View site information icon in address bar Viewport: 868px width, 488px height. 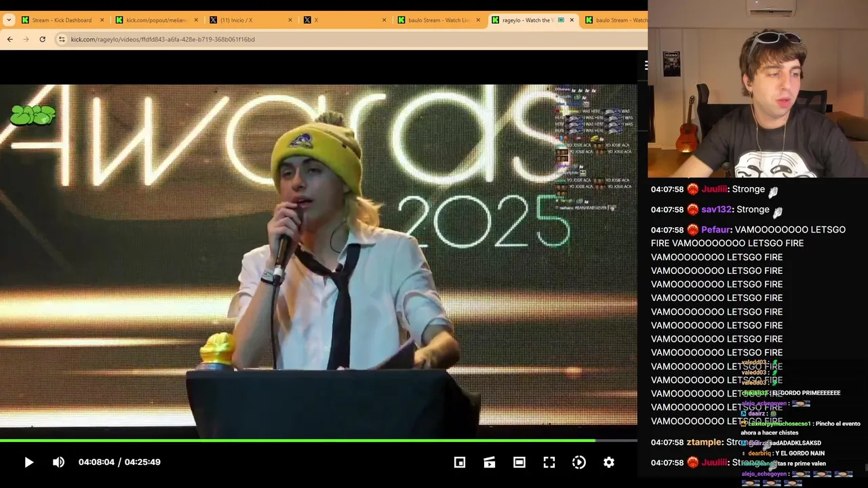click(62, 39)
